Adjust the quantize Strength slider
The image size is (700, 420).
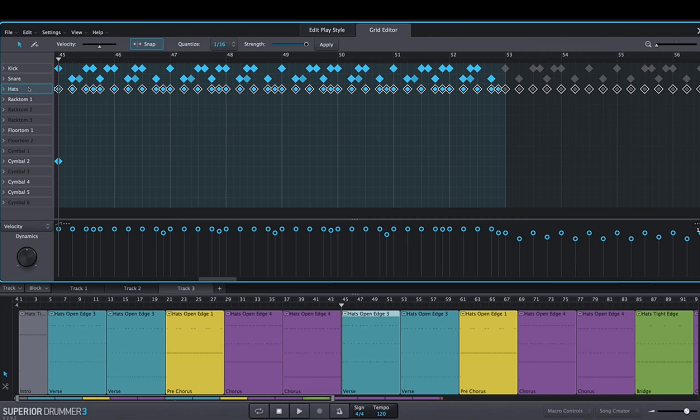(290, 44)
